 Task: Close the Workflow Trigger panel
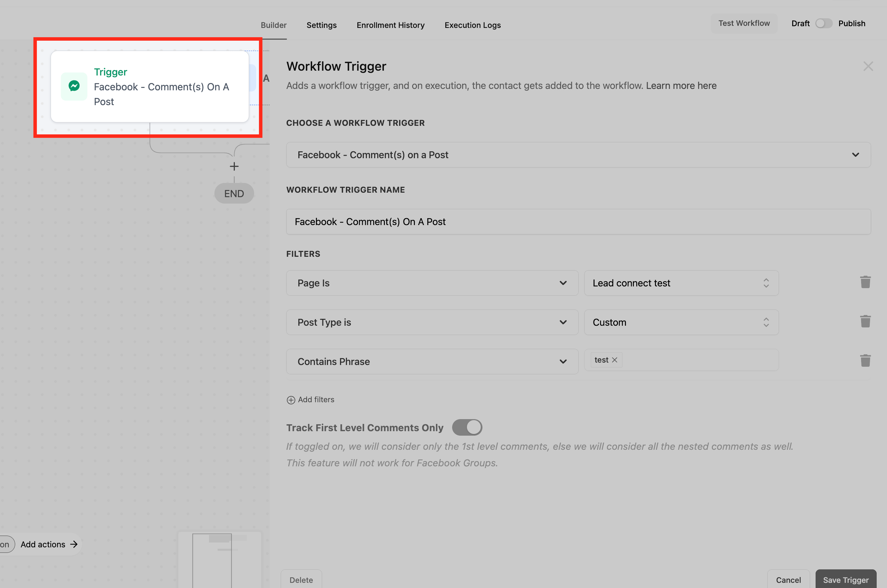click(868, 67)
